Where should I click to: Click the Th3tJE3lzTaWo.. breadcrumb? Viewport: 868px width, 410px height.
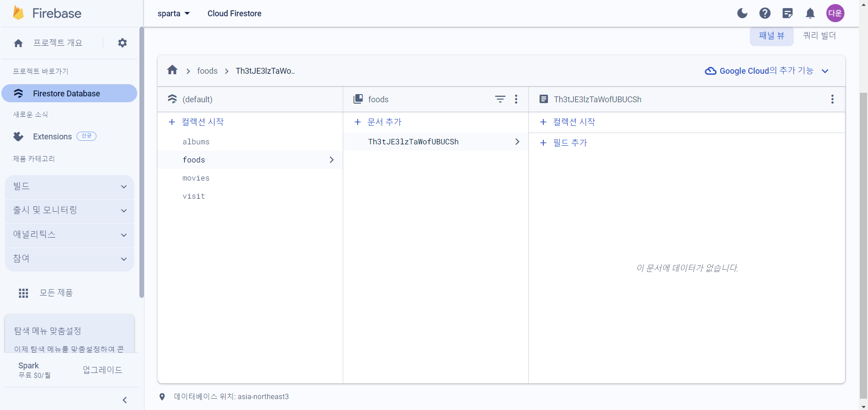click(x=265, y=71)
